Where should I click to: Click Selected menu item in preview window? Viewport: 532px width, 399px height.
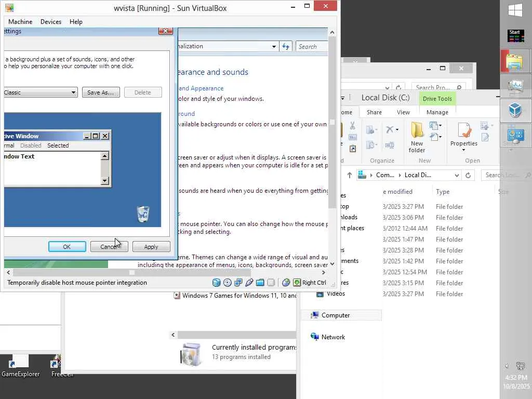[58, 145]
